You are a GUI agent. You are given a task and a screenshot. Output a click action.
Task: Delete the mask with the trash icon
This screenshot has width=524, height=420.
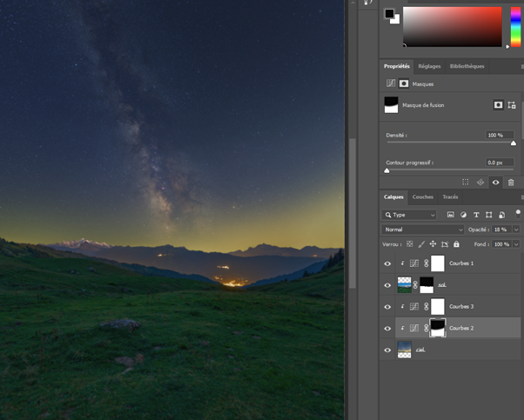511,183
